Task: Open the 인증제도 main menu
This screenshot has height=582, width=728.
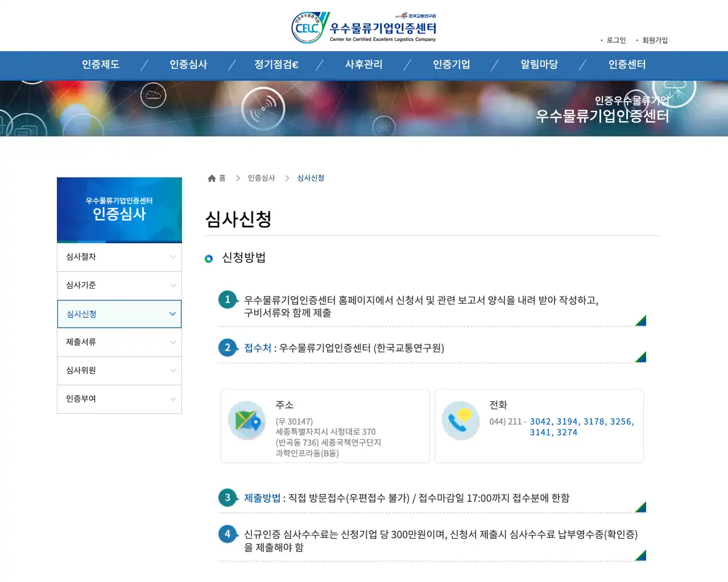Action: pos(101,65)
